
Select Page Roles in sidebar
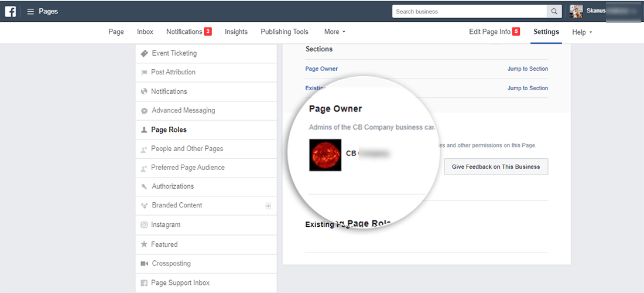point(206,130)
